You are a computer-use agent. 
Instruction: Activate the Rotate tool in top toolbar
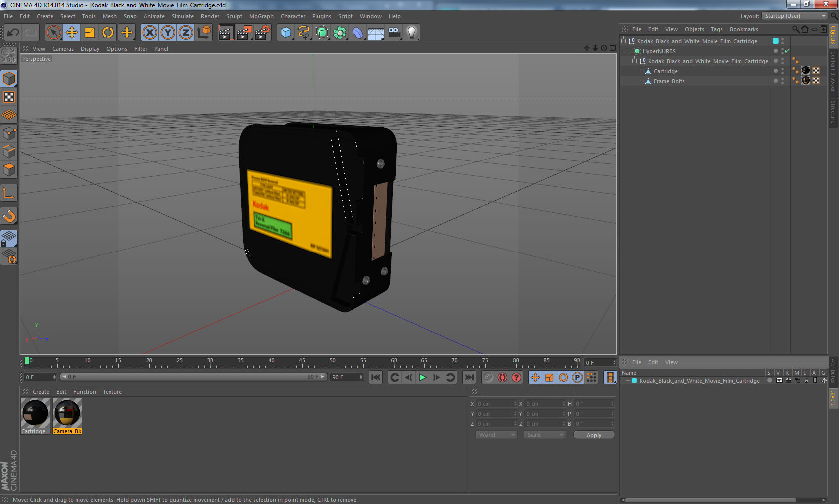[x=108, y=33]
